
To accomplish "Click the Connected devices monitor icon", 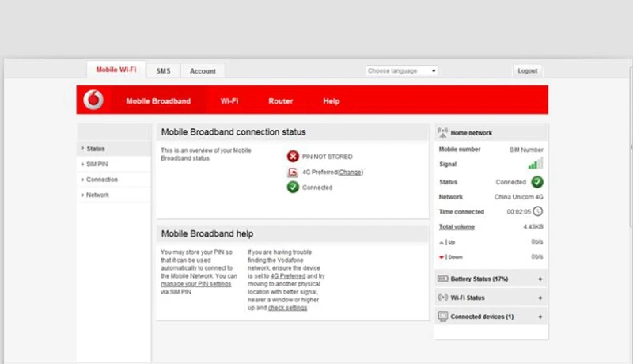I will 443,317.
